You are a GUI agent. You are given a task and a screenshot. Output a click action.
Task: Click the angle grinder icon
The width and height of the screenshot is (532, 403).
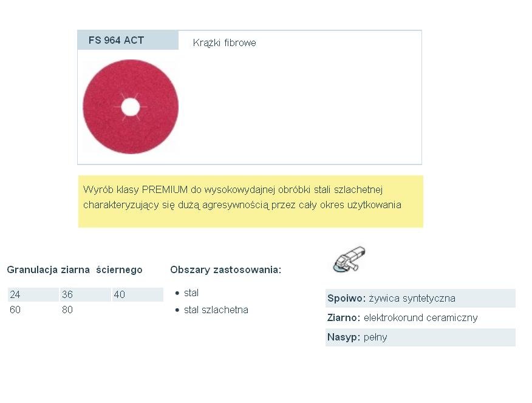click(x=349, y=259)
